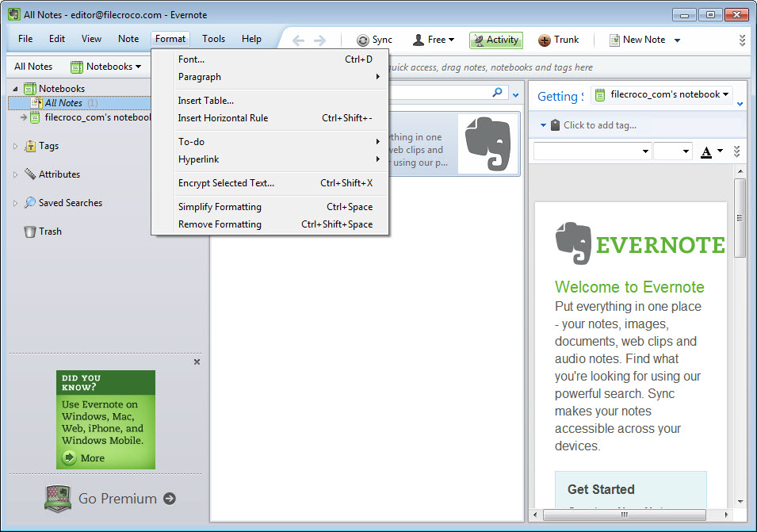Select Encrypt Selected Text menu entry
The image size is (757, 532).
point(226,183)
